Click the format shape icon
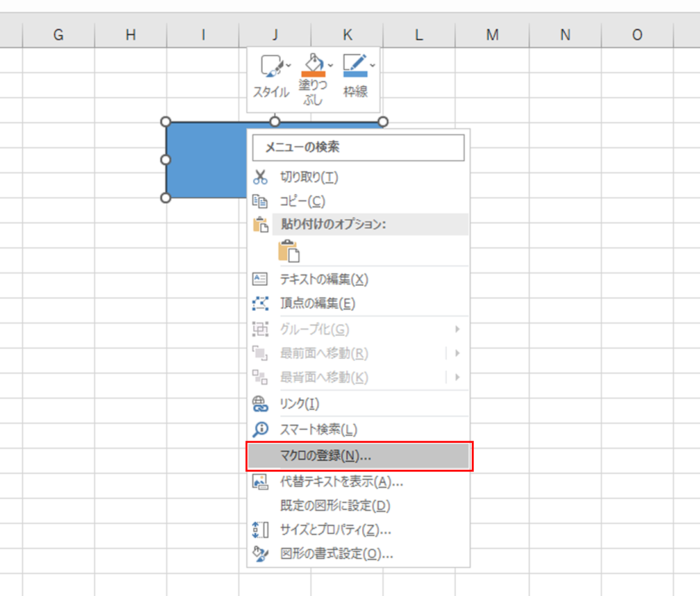 [260, 554]
